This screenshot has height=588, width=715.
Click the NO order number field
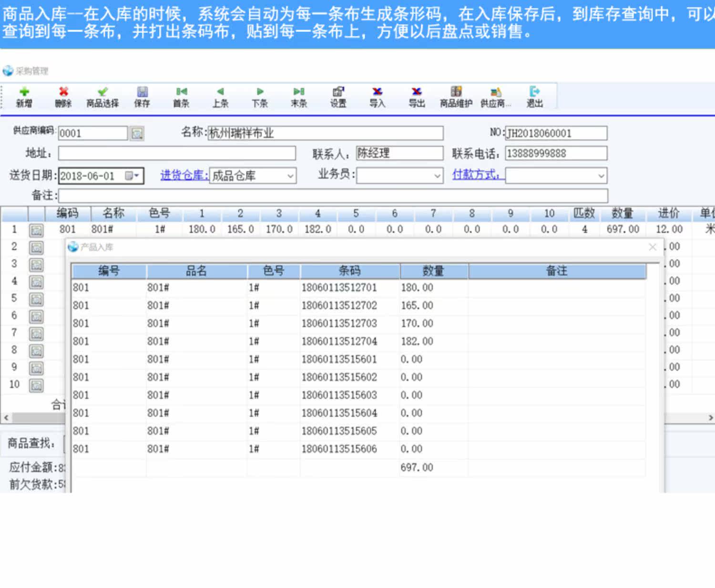tap(556, 133)
